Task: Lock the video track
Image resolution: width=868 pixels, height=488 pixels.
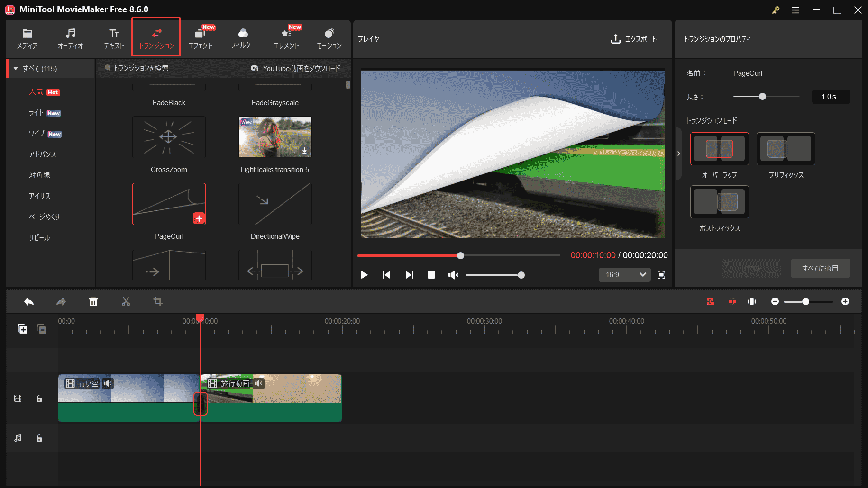Action: tap(39, 398)
